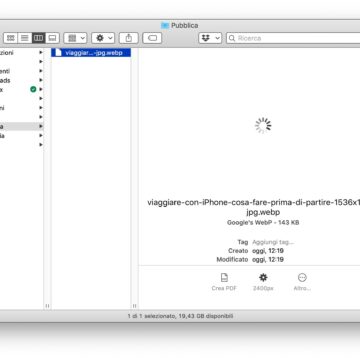Switch Finder to gallery view
Image resolution: width=360 pixels, height=360 pixels.
click(x=52, y=38)
